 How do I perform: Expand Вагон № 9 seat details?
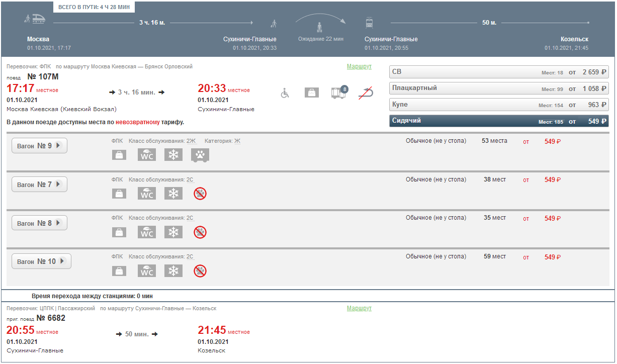(x=39, y=146)
